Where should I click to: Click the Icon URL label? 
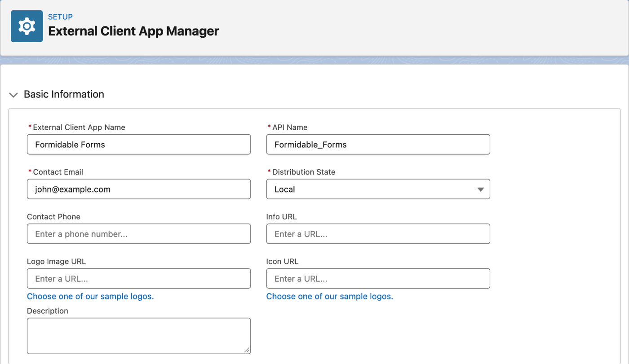click(283, 262)
